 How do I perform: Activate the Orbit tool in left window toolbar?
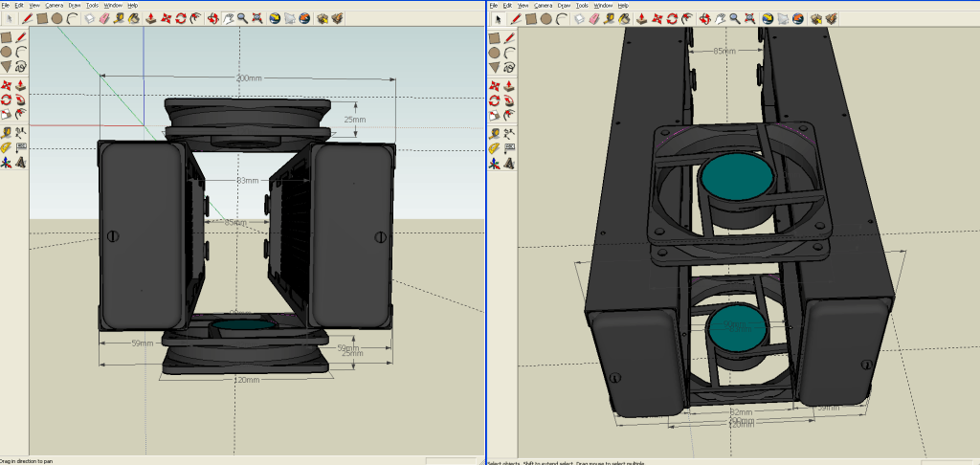pos(213,18)
